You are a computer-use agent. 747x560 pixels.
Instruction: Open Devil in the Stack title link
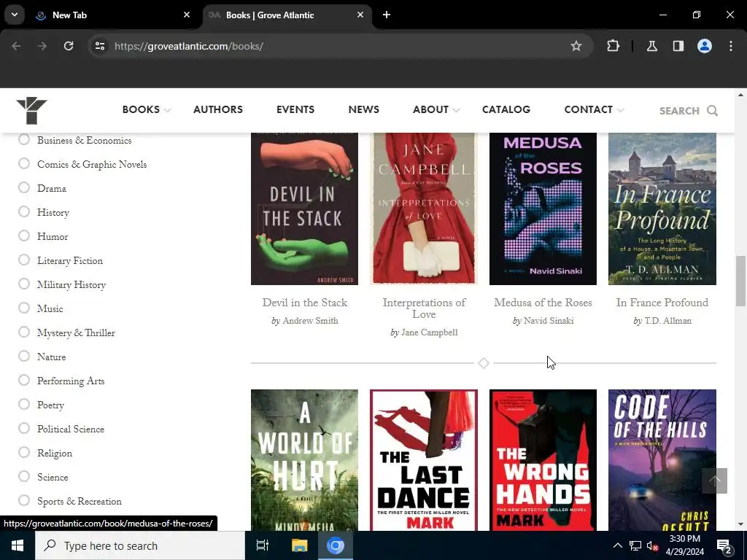tap(304, 303)
